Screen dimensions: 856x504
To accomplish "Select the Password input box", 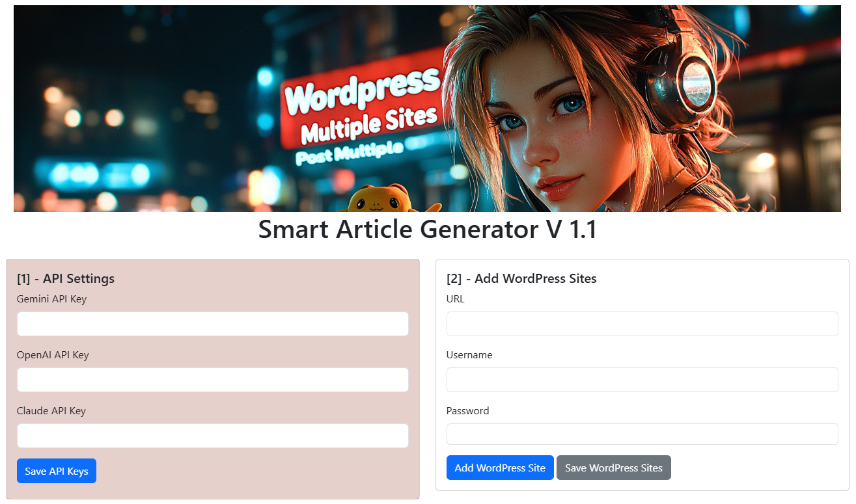I will [642, 434].
